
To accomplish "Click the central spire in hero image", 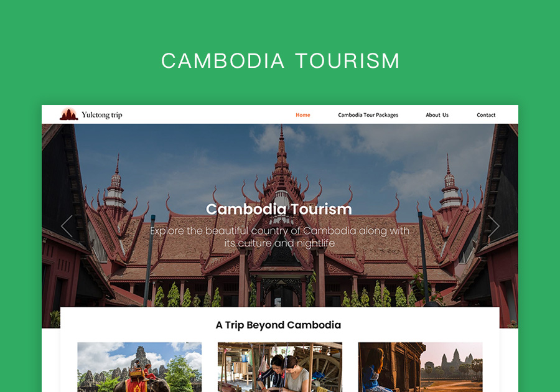I will [x=281, y=157].
